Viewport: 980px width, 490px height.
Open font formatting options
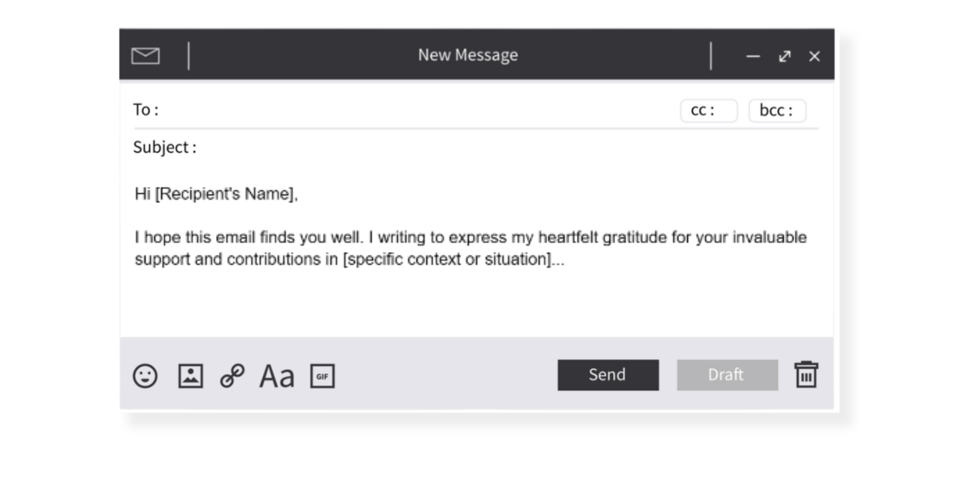[x=277, y=377]
